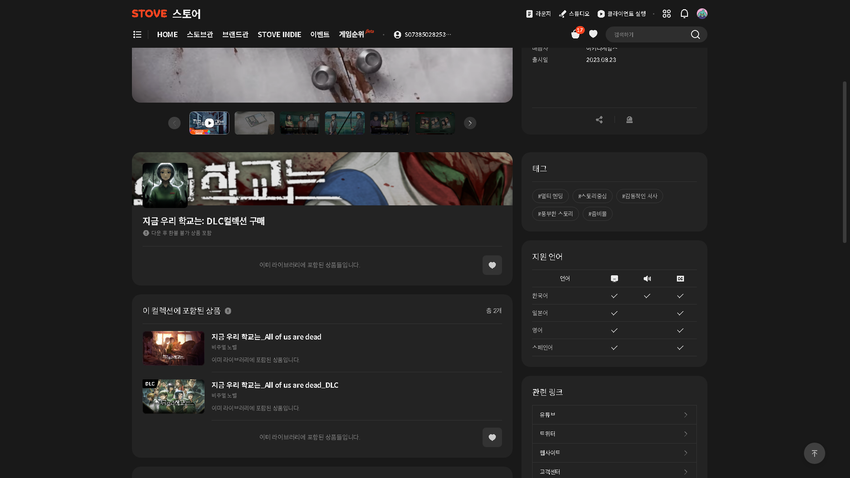Click the STOVE logo
Viewport: 850px width, 478px height.
click(149, 14)
